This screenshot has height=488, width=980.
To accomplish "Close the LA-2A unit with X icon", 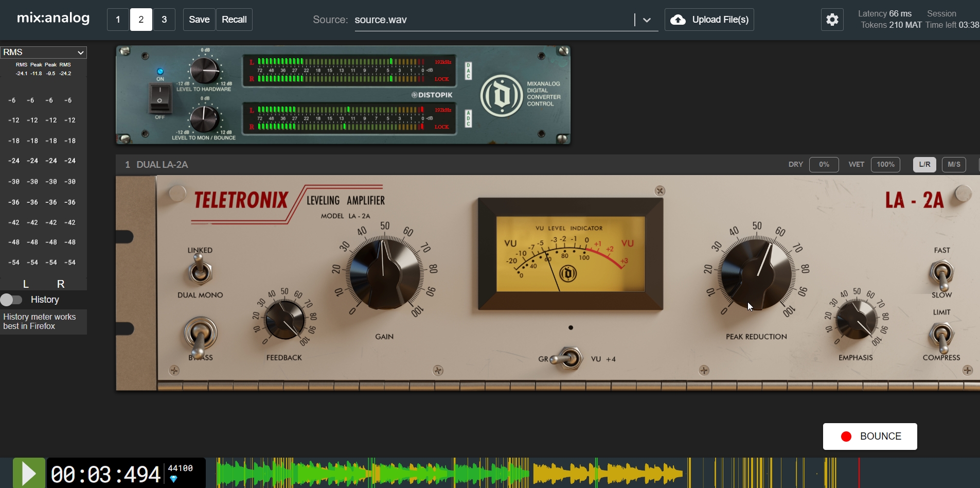I will pos(660,191).
